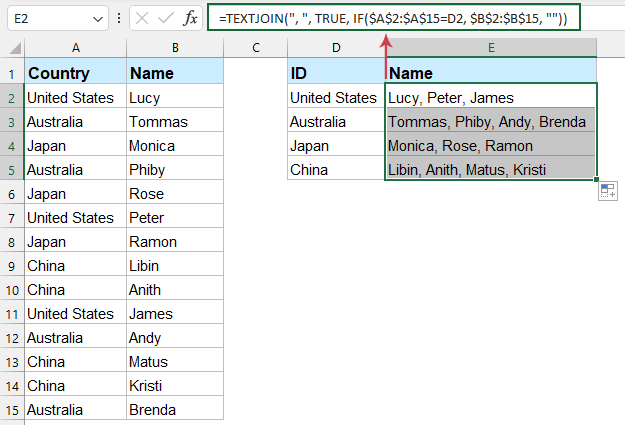Select column A header
The image size is (625, 425).
tap(76, 48)
